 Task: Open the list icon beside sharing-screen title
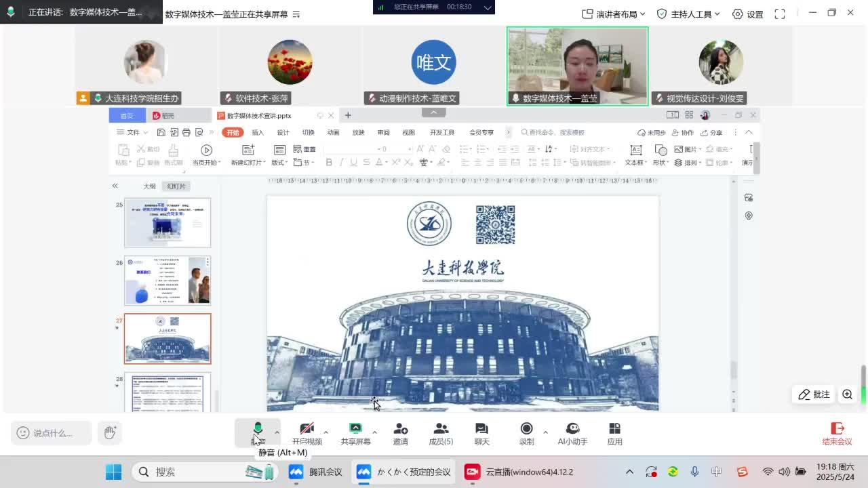tap(296, 14)
